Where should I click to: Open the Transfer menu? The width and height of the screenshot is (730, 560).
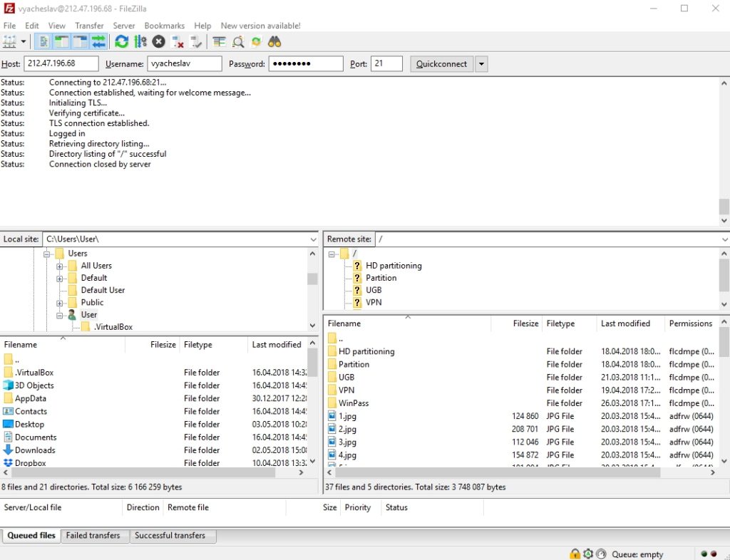89,26
